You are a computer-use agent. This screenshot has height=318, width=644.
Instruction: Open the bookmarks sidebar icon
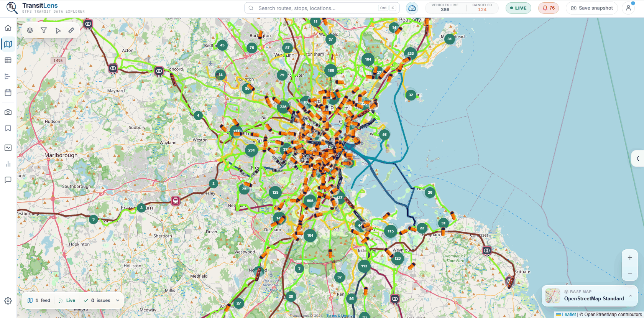pos(8,128)
